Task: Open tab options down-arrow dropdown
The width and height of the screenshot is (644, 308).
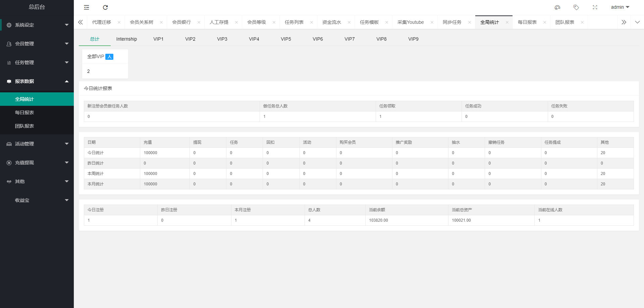Action: [x=637, y=23]
